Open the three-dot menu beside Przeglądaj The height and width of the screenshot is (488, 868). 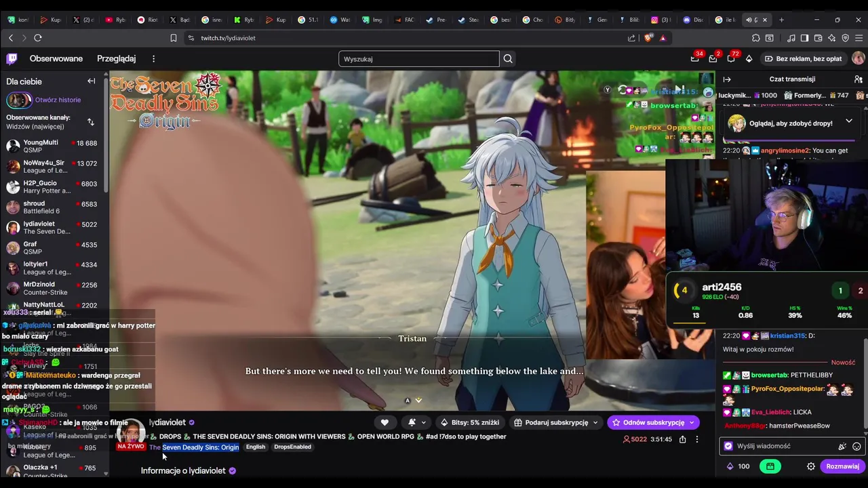pyautogui.click(x=153, y=59)
